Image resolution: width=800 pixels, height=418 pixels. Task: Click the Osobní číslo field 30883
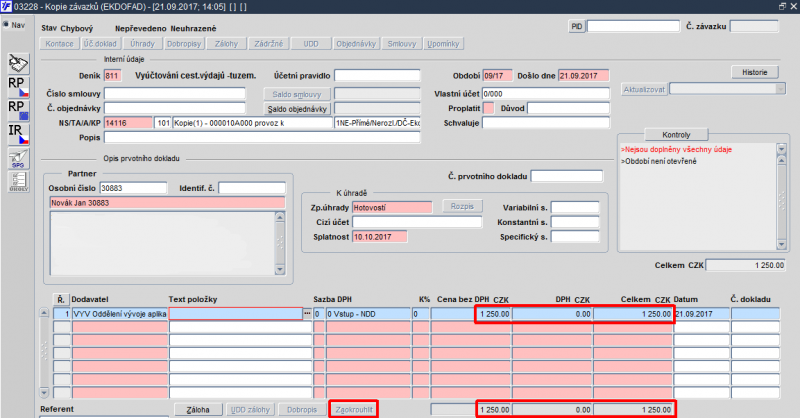tap(133, 188)
